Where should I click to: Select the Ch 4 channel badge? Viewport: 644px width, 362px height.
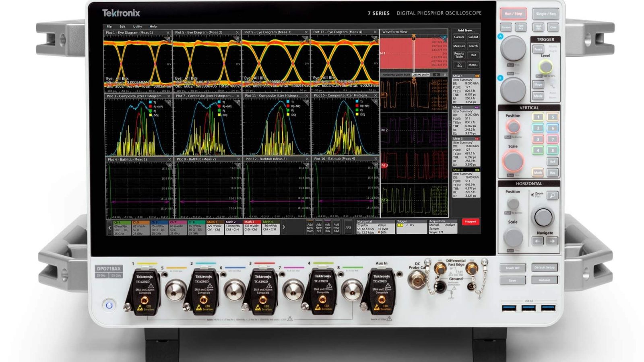pyautogui.click(x=122, y=228)
